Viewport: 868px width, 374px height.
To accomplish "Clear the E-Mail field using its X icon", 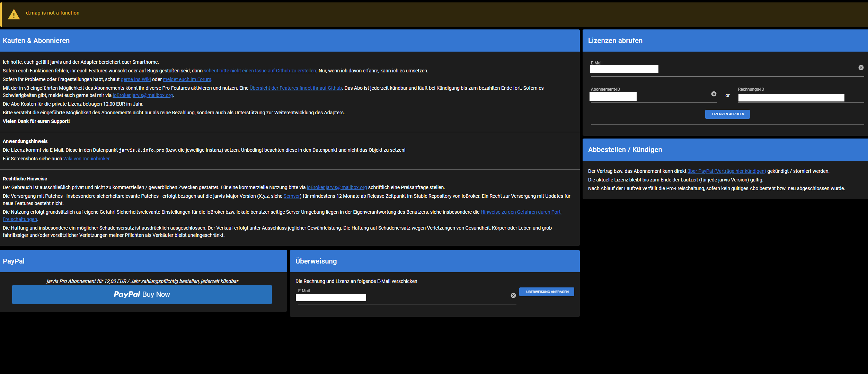I will point(861,68).
